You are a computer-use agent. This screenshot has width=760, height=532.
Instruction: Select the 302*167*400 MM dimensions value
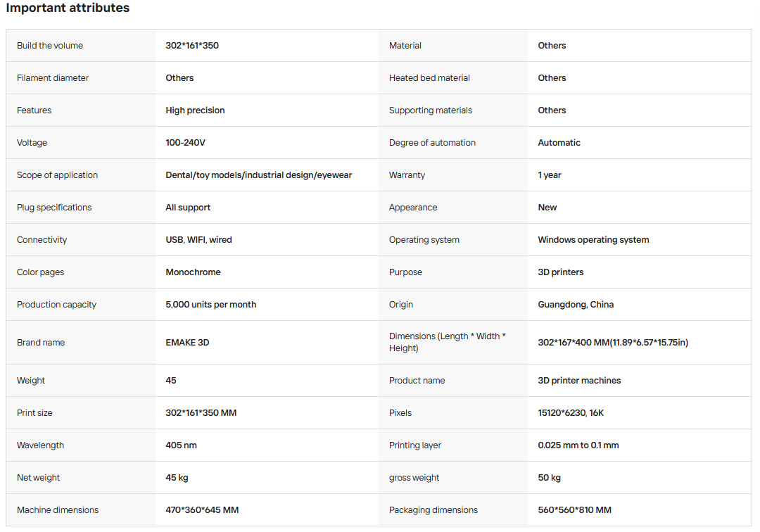click(x=613, y=343)
